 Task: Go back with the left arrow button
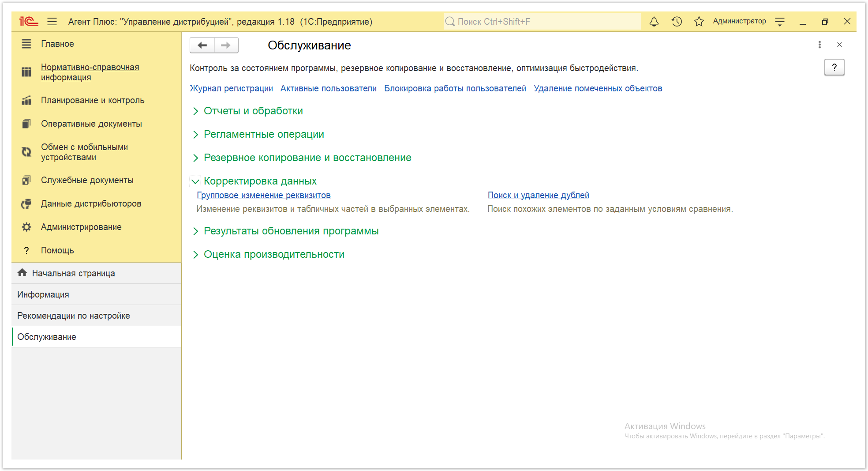[x=202, y=45]
